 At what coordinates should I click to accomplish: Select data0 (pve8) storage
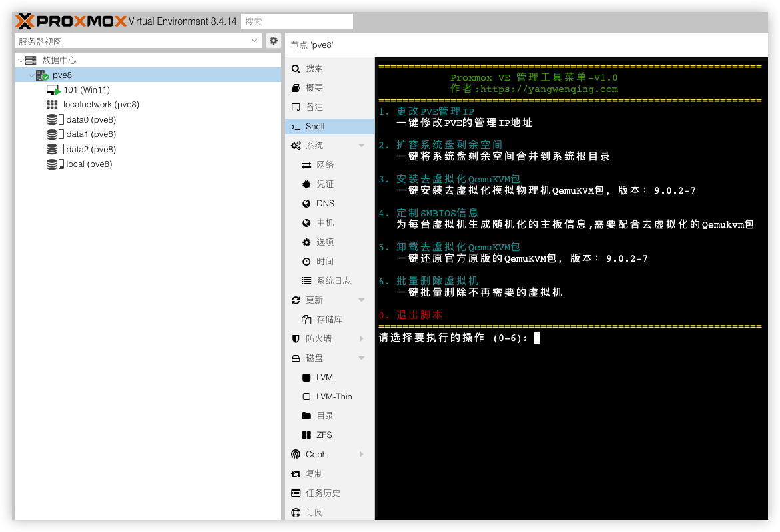91,120
